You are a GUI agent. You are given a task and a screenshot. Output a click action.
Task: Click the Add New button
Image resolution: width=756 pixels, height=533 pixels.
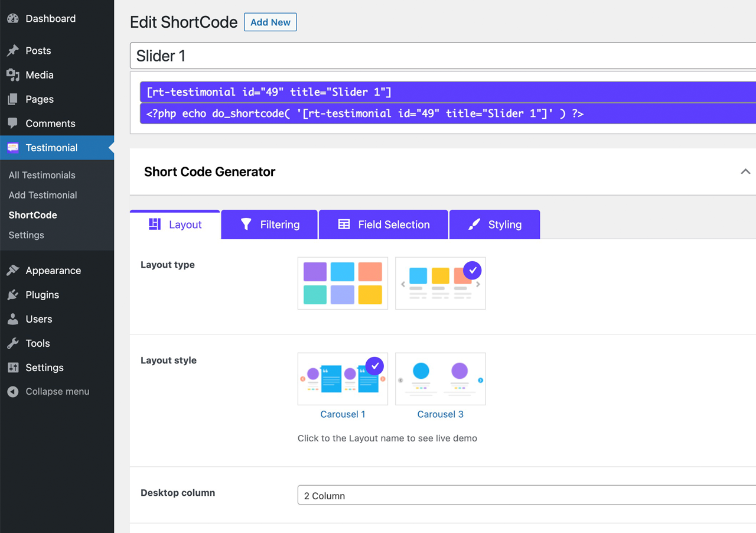[x=271, y=22]
